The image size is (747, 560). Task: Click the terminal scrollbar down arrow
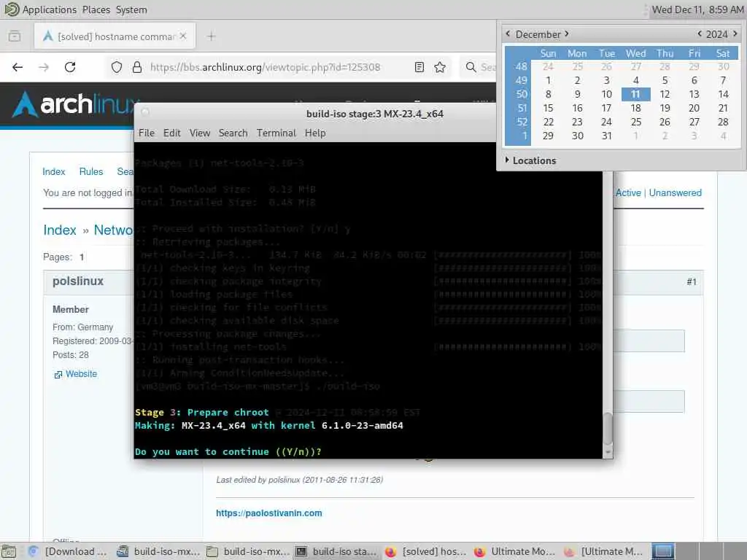pyautogui.click(x=608, y=452)
